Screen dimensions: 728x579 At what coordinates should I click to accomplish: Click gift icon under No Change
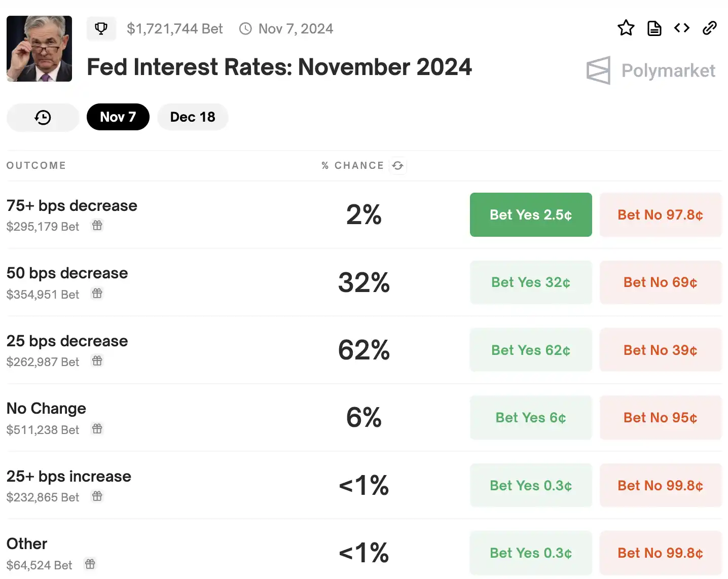97,429
